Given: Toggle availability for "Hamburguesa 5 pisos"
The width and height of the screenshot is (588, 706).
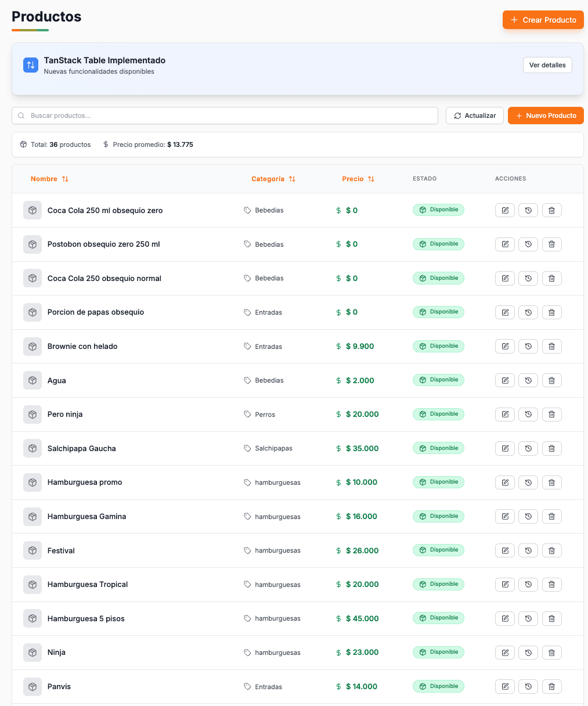Looking at the screenshot, I should tap(438, 618).
